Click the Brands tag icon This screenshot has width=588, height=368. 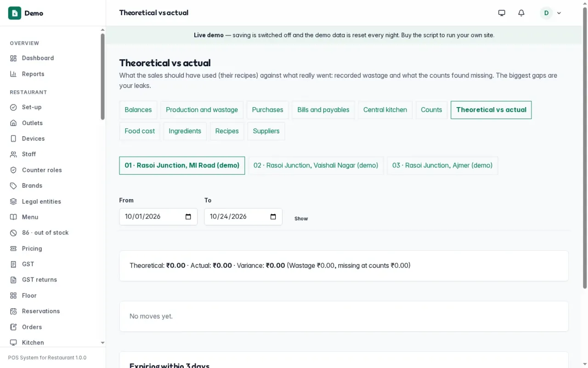pyautogui.click(x=13, y=186)
